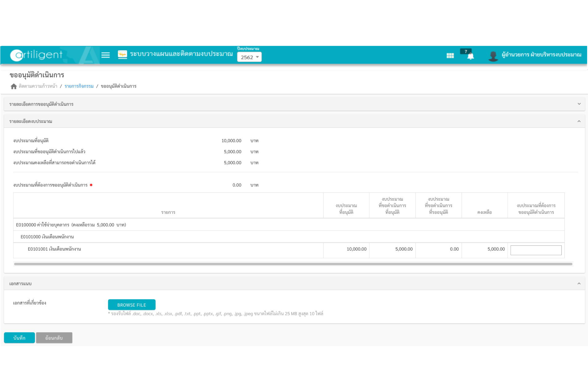Screen dimensions: 588x392
Task: Click the BROWSE FILE button
Action: tap(132, 305)
